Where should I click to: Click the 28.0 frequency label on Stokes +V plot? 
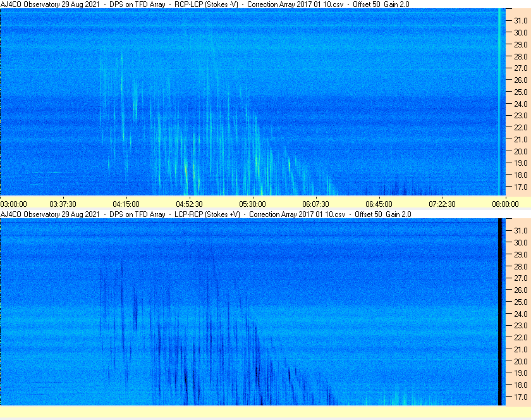tap(521, 266)
